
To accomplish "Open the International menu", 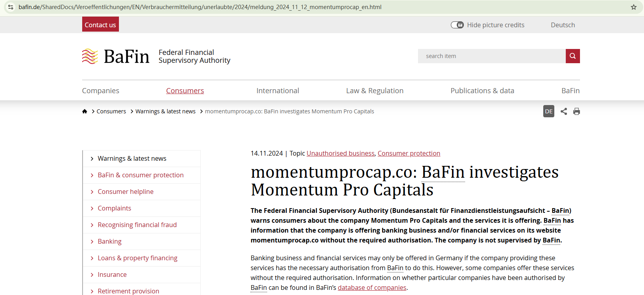I will pos(278,91).
